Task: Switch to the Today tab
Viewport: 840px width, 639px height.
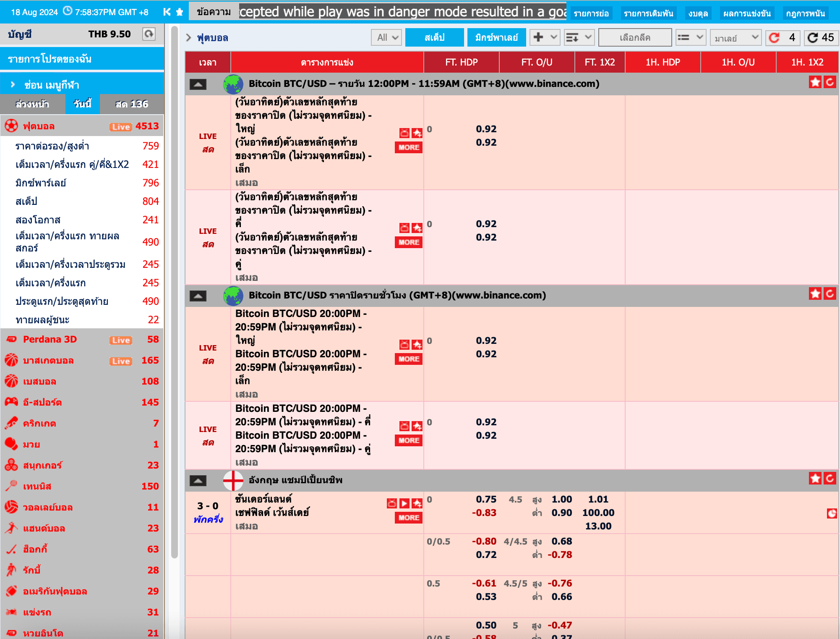Action: (x=82, y=104)
